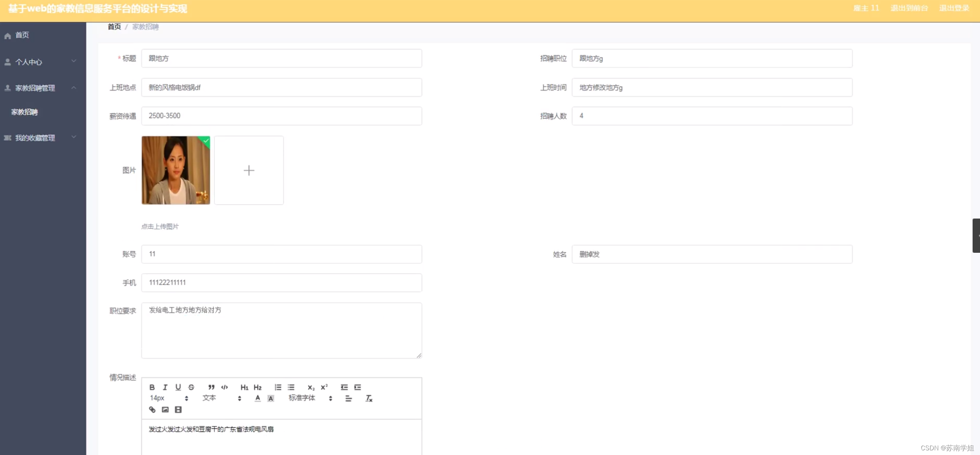Toggle bold formatting in the editor
Image resolution: width=980 pixels, height=455 pixels.
(152, 387)
